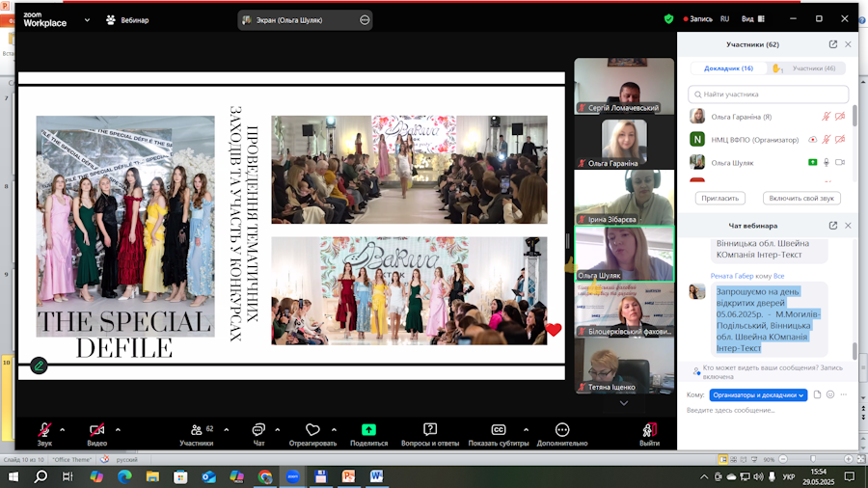Viewport: 868px width, 488px height.
Task: Click the green screen-share icon for Ольга Шуляк
Action: click(x=812, y=162)
